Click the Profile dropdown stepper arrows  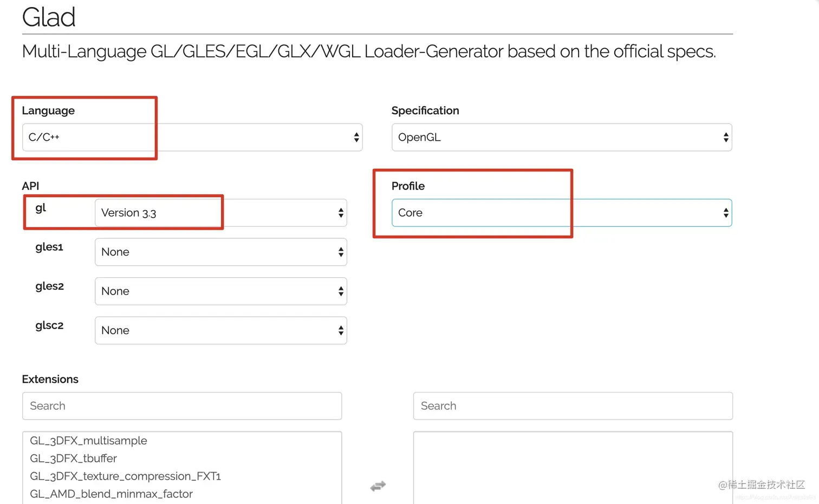pos(726,213)
